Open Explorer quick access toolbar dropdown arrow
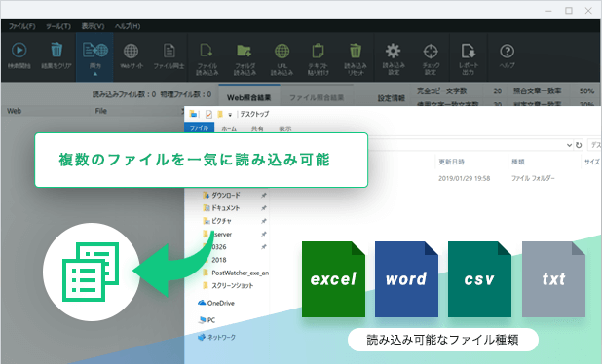602x364 pixels. [x=230, y=115]
